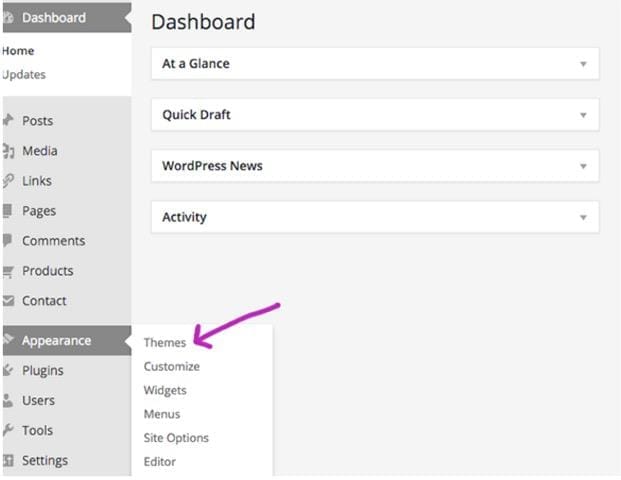Screen dimensions: 621x480
Task: Click the Links chain icon
Action: click(x=8, y=181)
